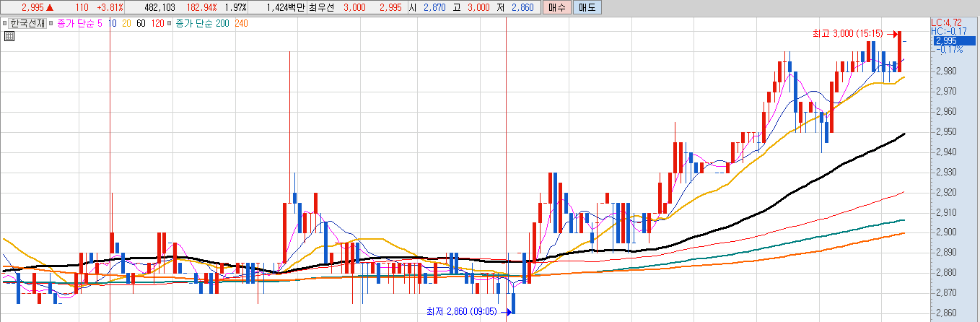Click the 1,424백만 trading value
Screen dimensions: 980x322
286,7
